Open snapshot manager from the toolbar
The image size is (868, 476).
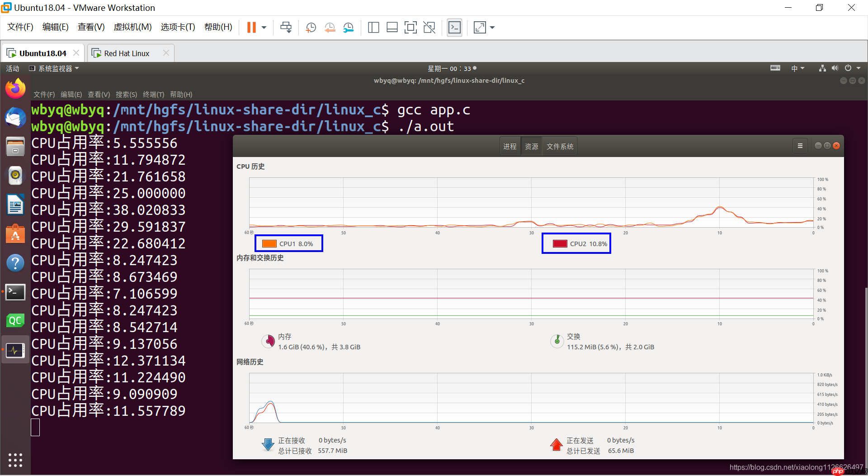click(x=349, y=27)
